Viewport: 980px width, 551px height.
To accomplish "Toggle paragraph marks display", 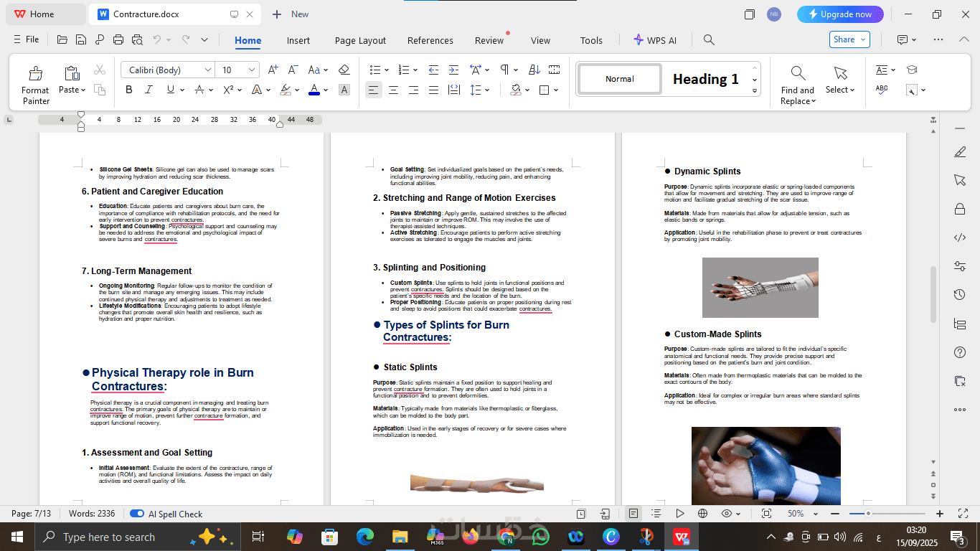I will tap(504, 70).
